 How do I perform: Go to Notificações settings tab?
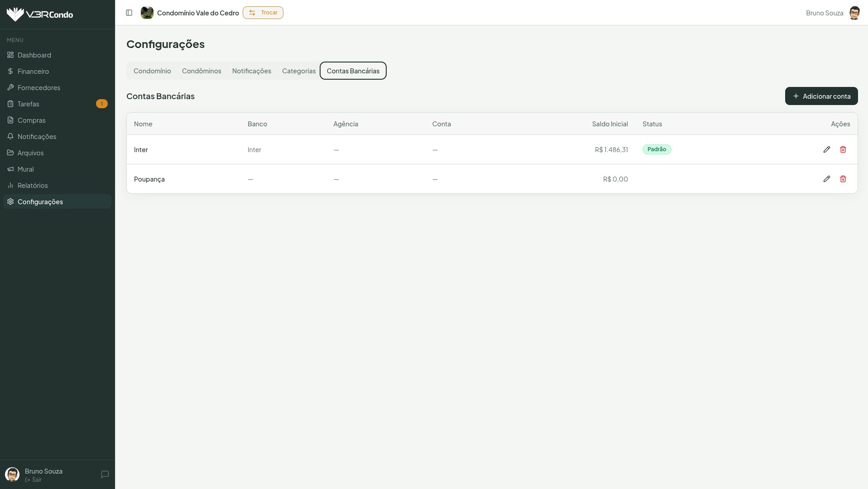(251, 71)
